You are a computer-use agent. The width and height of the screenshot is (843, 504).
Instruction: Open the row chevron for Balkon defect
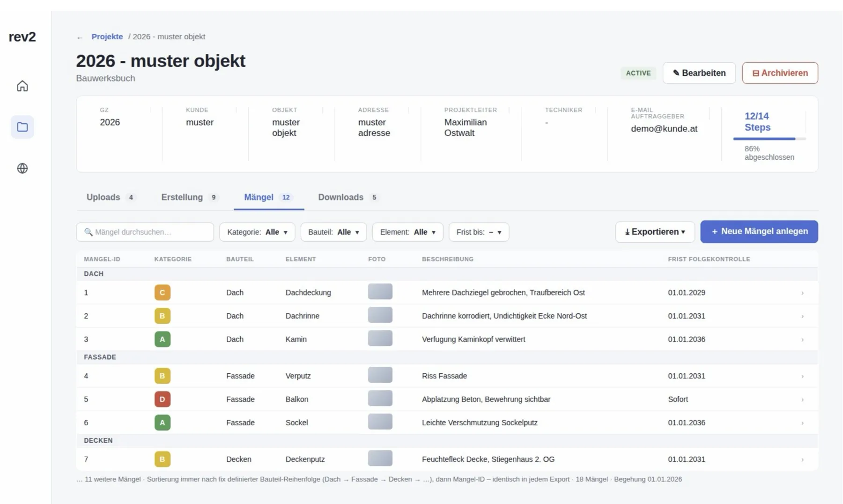click(802, 400)
